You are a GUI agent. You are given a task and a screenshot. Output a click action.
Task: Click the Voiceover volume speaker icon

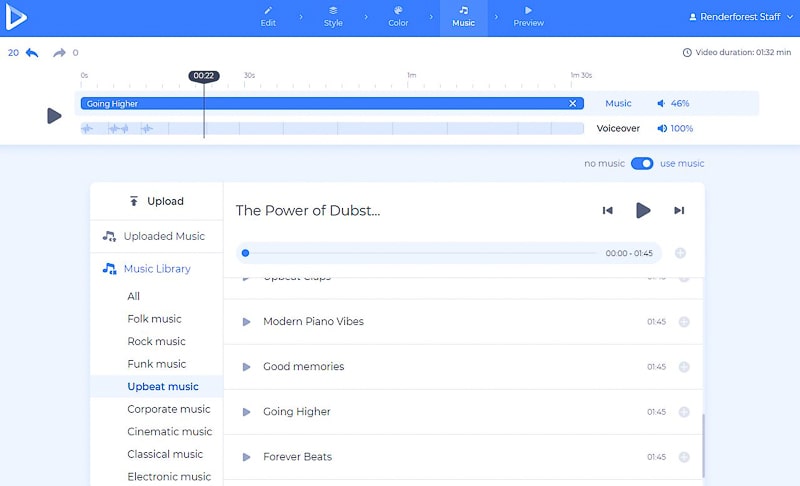tap(661, 128)
